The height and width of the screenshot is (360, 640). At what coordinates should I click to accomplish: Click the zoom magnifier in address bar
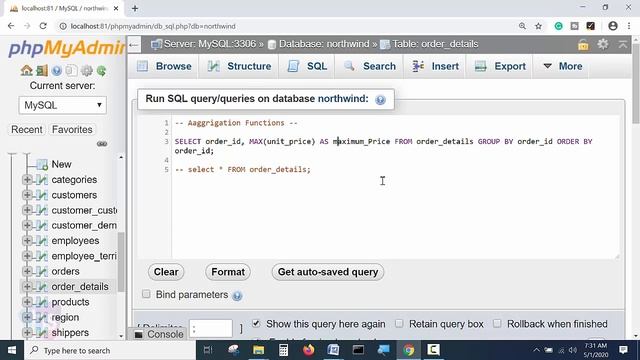pos(522,26)
